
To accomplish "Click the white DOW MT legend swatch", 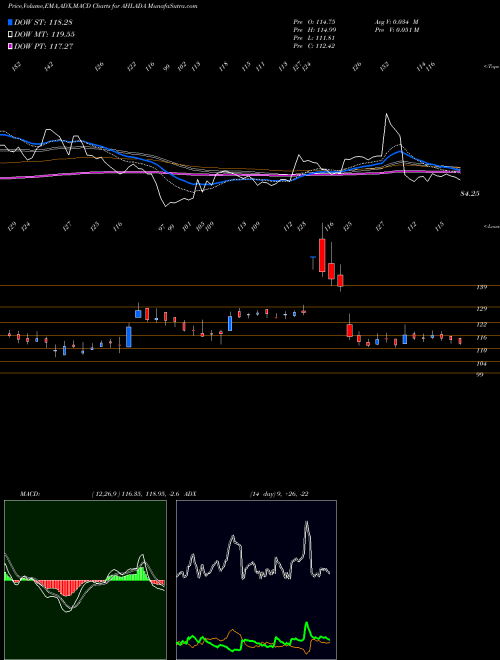I will pyautogui.click(x=10, y=35).
